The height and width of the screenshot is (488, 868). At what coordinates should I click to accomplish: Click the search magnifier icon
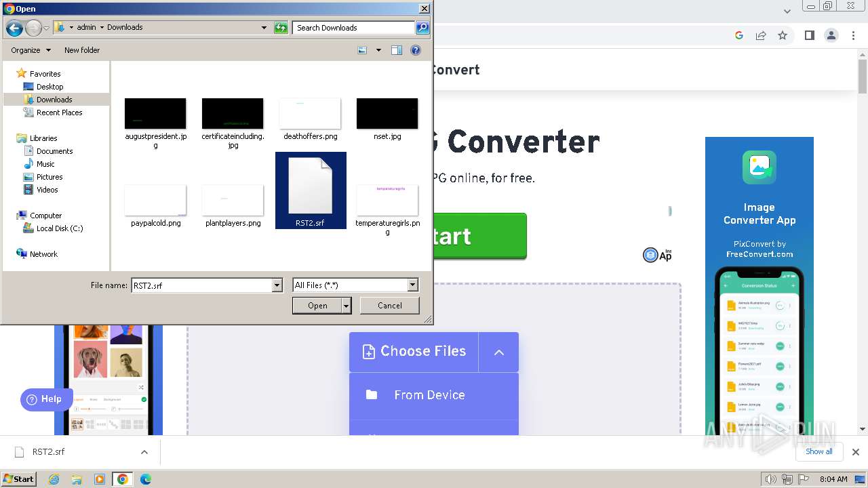tap(422, 28)
